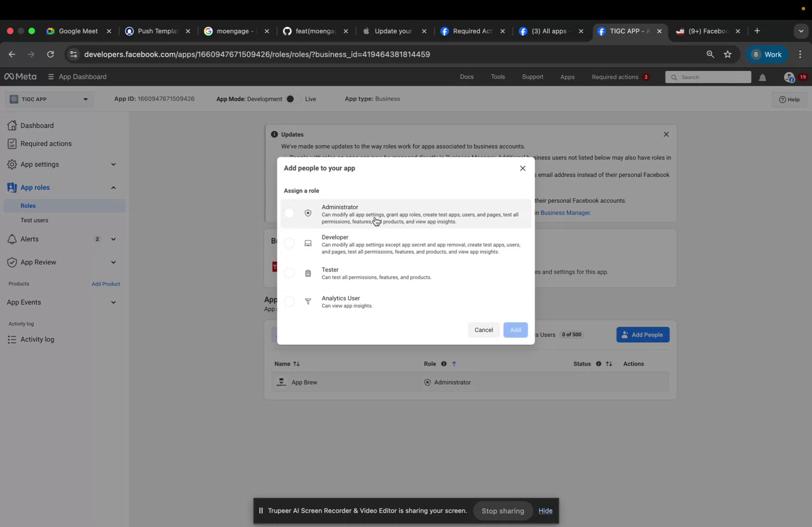
Task: Open the Docs menu item
Action: (466, 77)
